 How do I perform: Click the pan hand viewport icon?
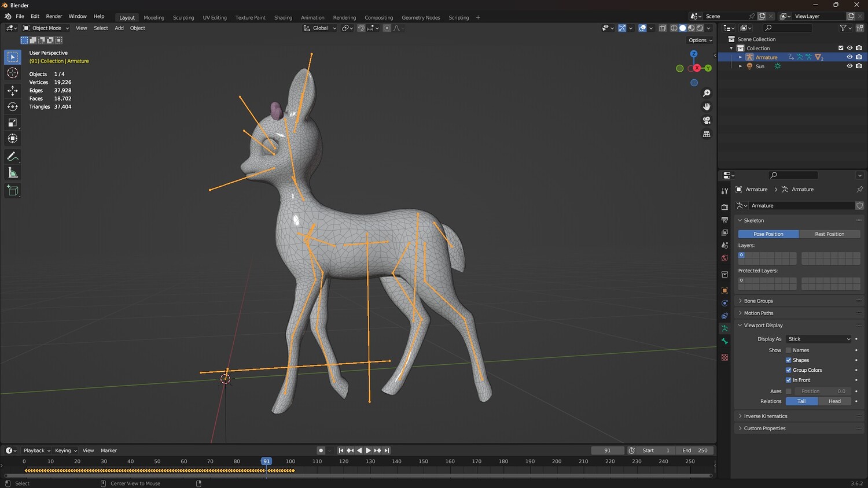(x=707, y=106)
